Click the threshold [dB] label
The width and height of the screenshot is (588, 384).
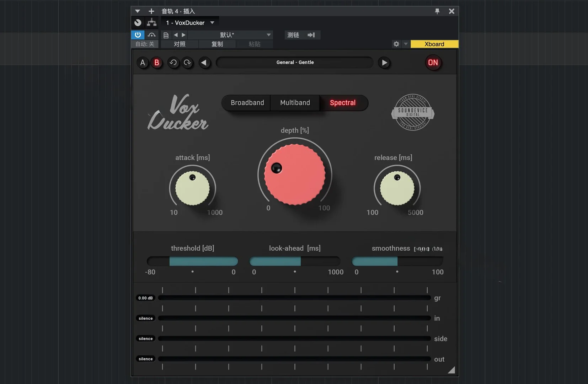point(192,248)
